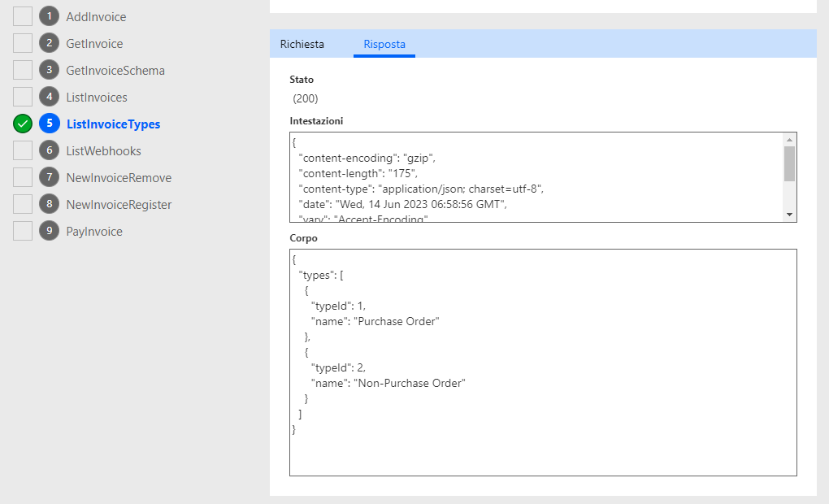Toggle the GetInvoice checkbox

click(x=23, y=43)
